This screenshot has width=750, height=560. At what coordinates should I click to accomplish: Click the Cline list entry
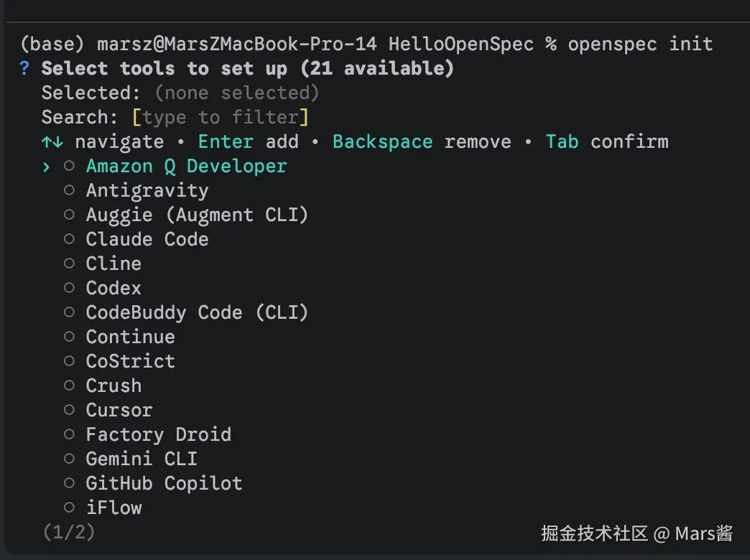(114, 263)
